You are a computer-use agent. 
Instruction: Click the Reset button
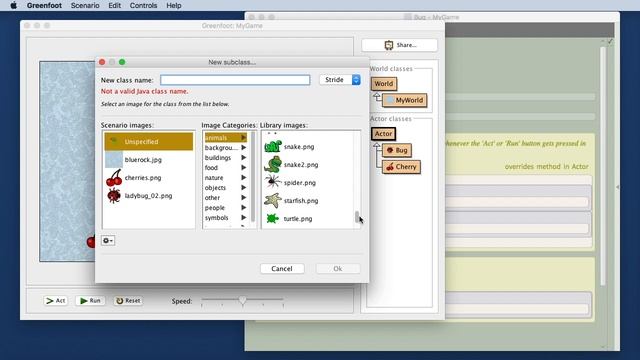[x=128, y=301]
